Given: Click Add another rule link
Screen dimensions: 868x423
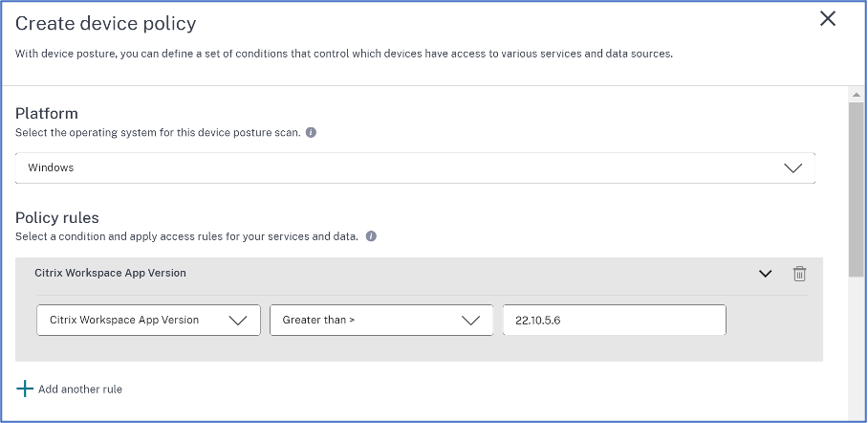Looking at the screenshot, I should coord(80,390).
